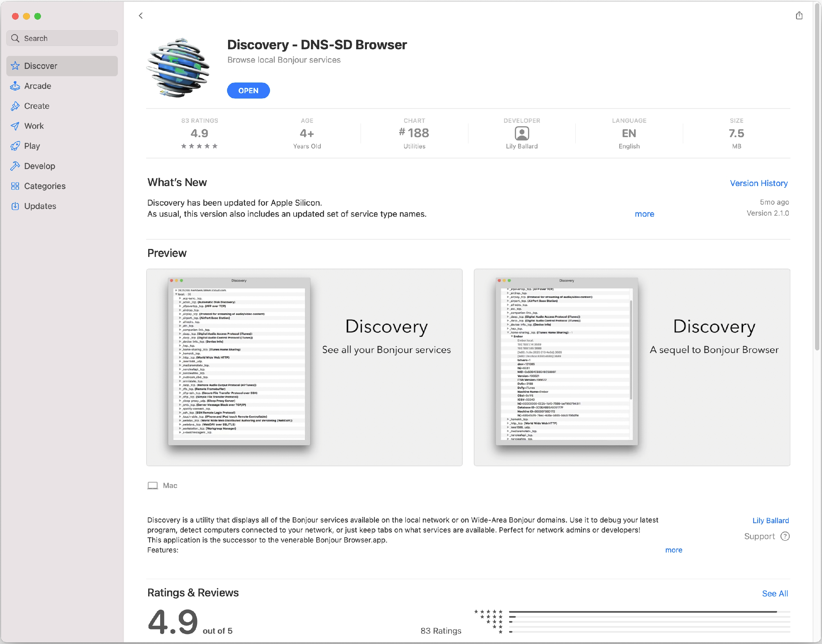
Task: Click Lily Ballard in developer info
Action: pos(522,146)
